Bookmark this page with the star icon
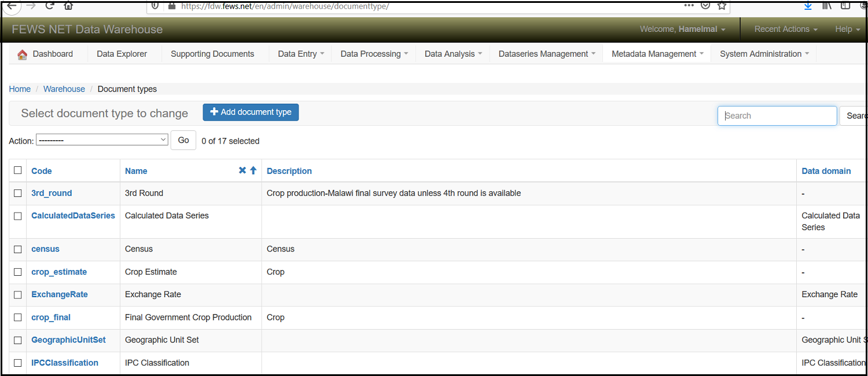The height and width of the screenshot is (376, 868). click(722, 5)
